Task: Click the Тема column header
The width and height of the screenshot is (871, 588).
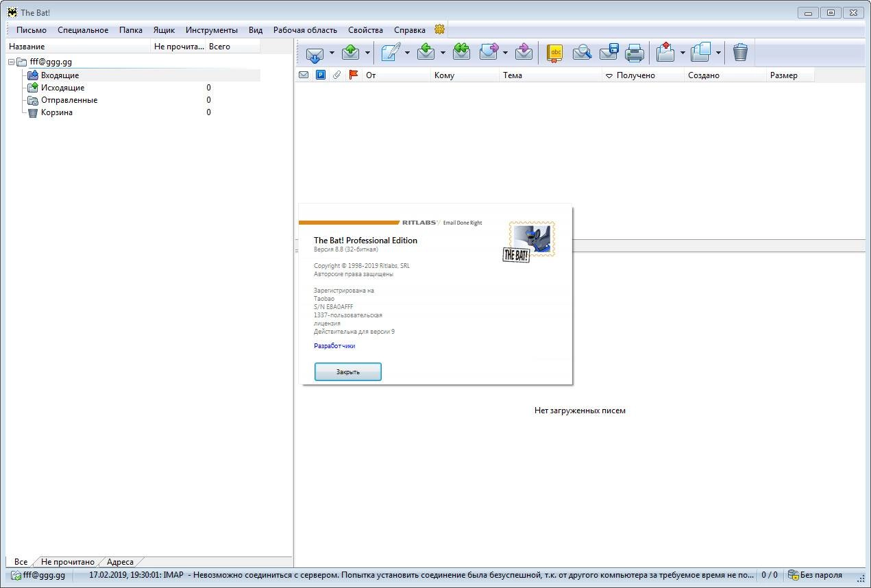Action: click(551, 75)
